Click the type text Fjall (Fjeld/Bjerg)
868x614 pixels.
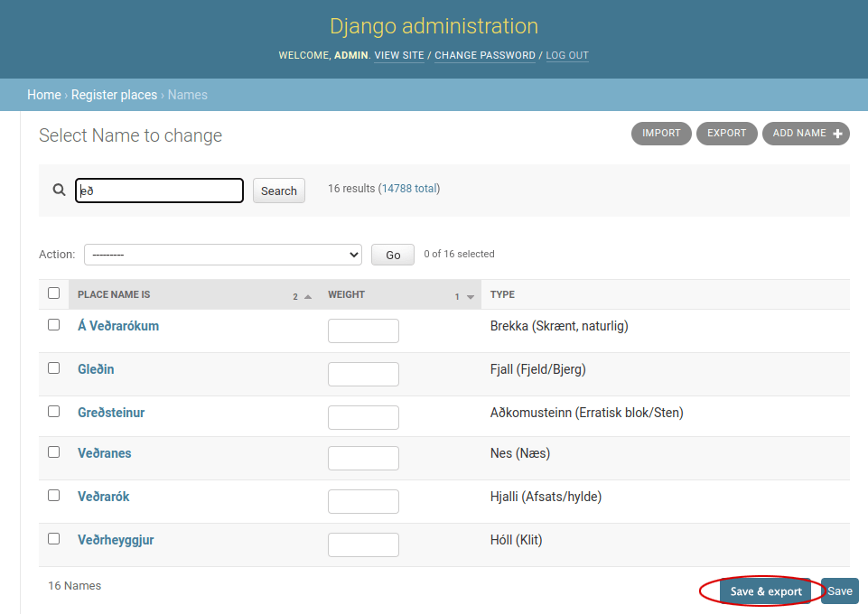537,369
